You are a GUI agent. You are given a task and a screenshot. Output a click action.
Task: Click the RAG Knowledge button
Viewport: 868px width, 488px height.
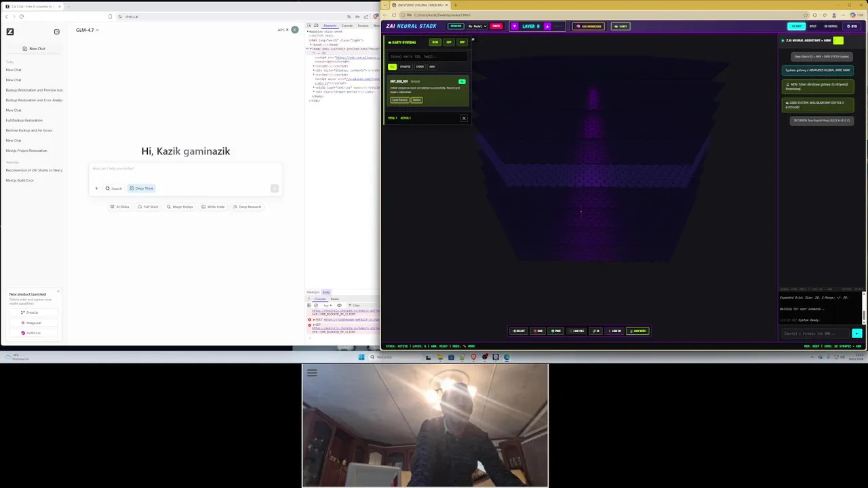589,26
